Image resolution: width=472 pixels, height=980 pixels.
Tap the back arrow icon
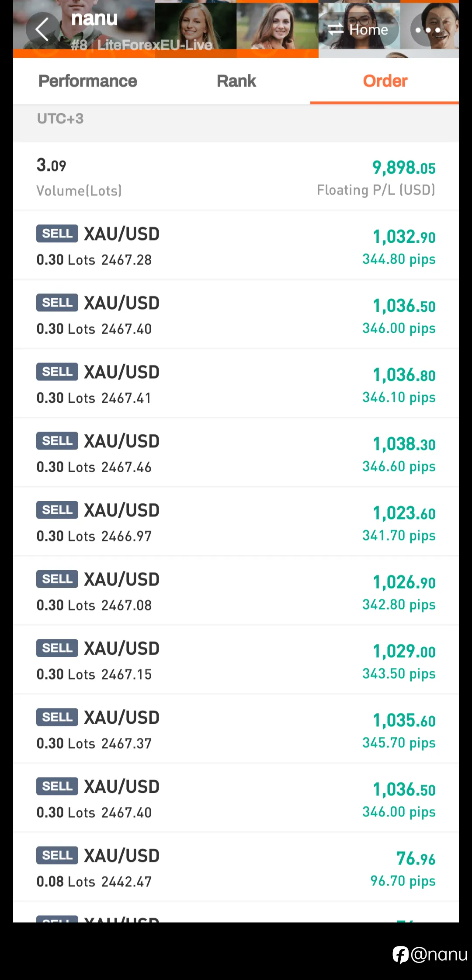point(42,30)
